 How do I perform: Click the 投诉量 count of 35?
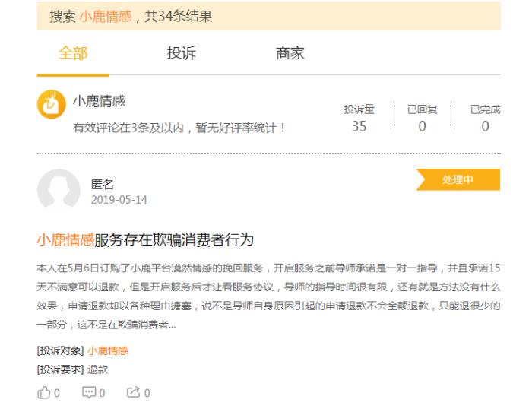point(359,126)
